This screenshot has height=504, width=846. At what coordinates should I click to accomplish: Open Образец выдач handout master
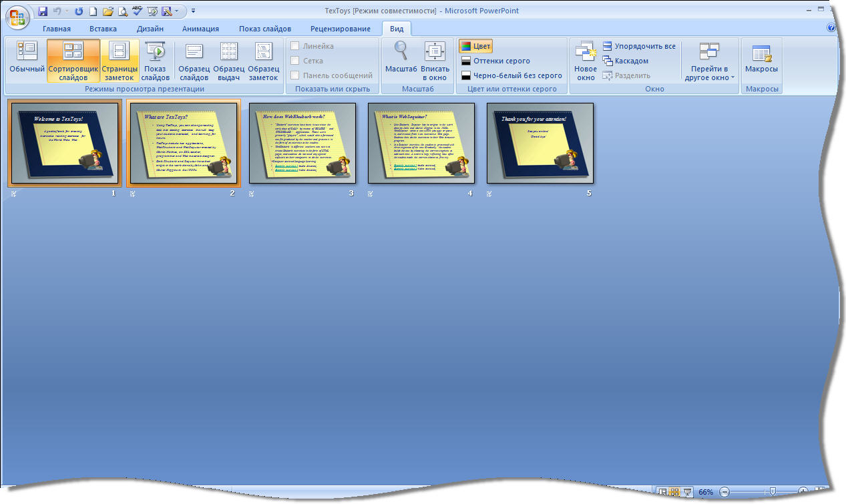point(228,59)
